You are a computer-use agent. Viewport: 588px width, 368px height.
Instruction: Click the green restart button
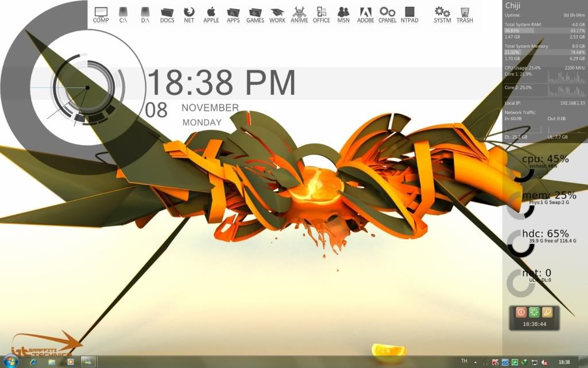pos(534,312)
